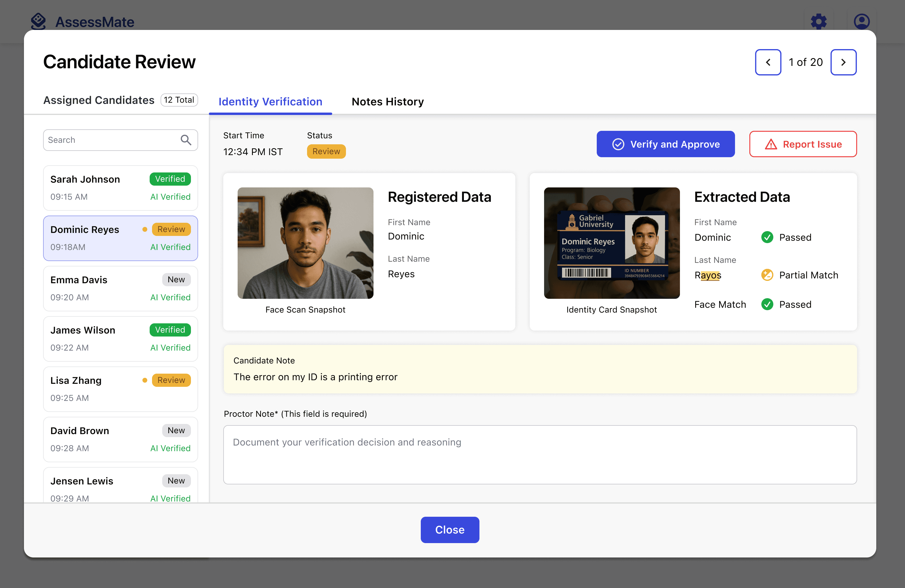This screenshot has width=905, height=588.
Task: Click the AssessMate logo icon
Action: tap(38, 21)
